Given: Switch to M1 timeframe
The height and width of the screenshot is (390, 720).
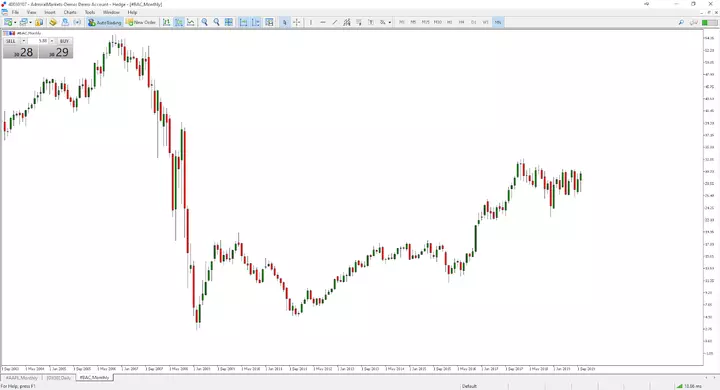Looking at the screenshot, I should coord(402,22).
